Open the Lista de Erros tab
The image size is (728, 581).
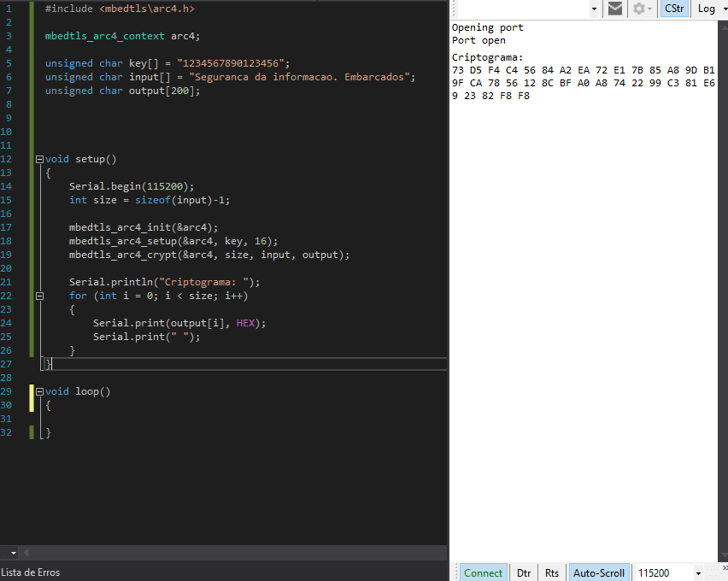30,572
